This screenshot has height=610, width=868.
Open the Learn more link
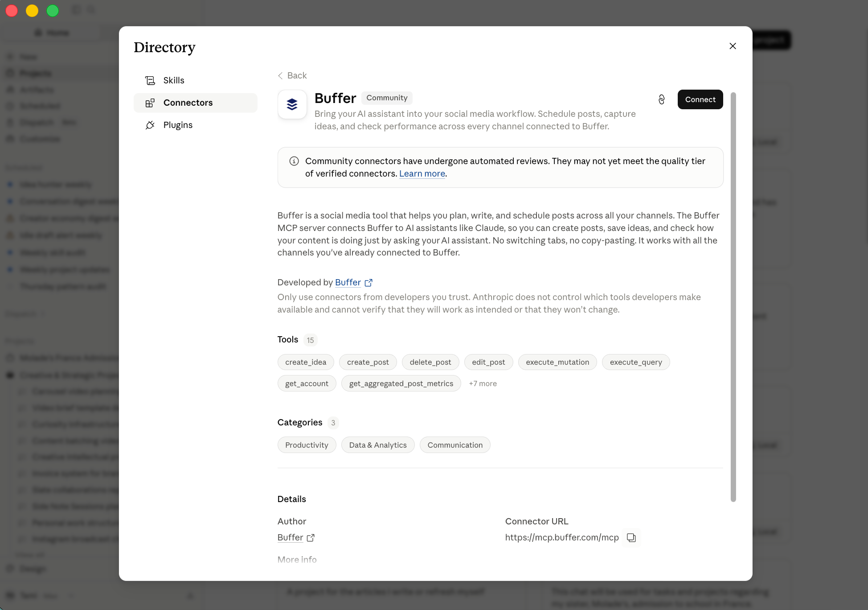(422, 173)
